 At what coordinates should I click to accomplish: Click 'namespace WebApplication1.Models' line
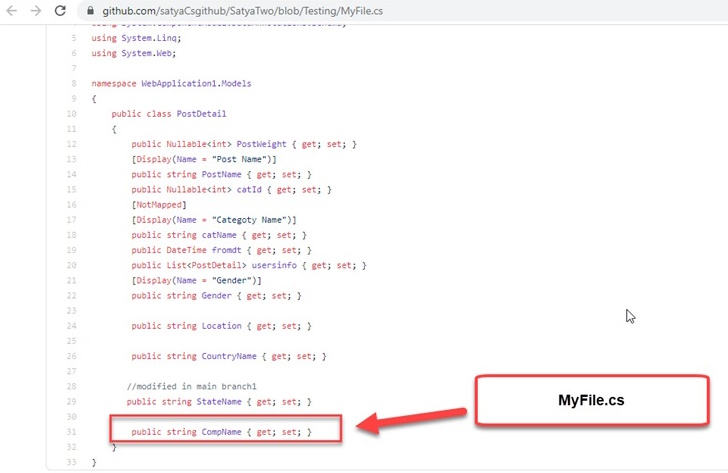(x=171, y=84)
